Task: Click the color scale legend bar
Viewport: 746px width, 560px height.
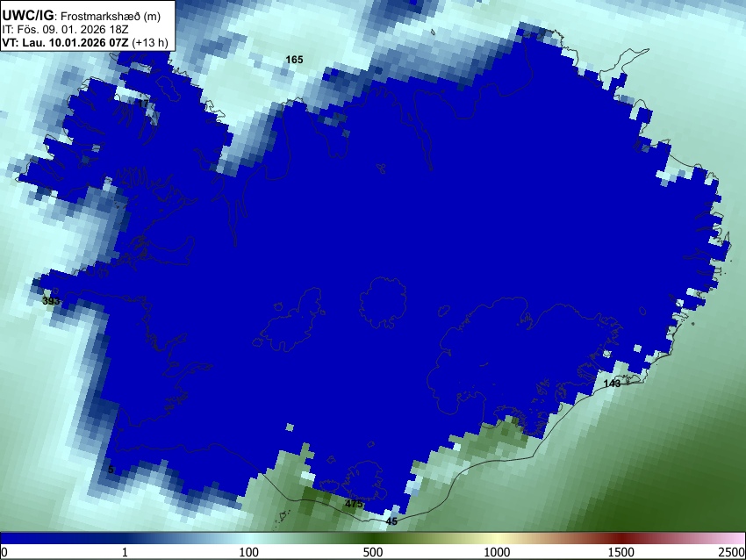Action: (x=373, y=538)
